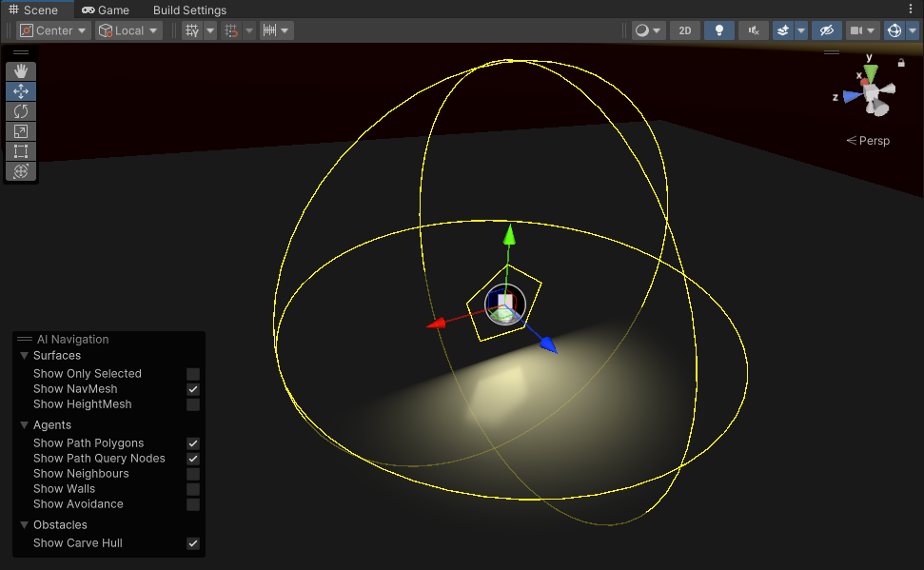
Task: Select the Hand view tool
Action: [21, 71]
